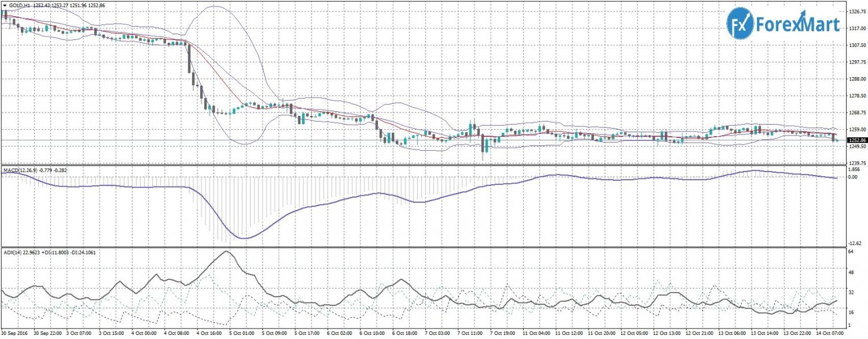The image size is (868, 339).
Task: Click the GOLD,H1 chart title text
Action: pyautogui.click(x=22, y=5)
